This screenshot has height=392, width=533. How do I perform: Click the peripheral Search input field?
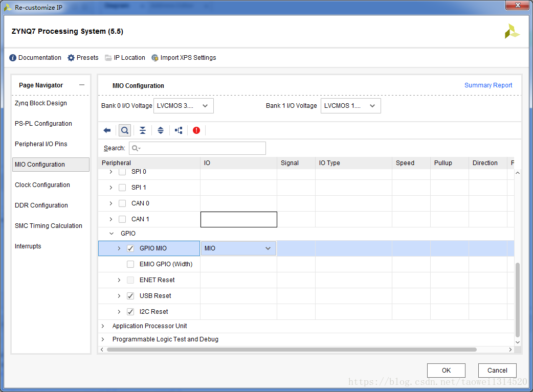[x=197, y=148]
